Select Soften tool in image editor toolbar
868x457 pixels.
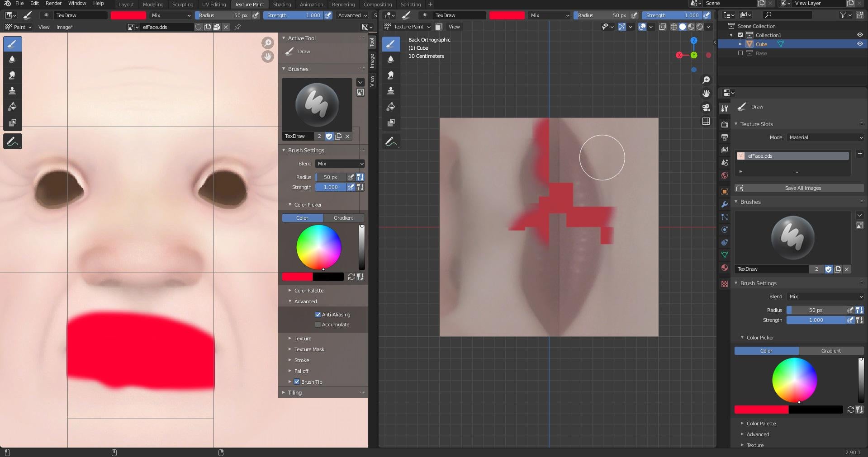[12, 59]
